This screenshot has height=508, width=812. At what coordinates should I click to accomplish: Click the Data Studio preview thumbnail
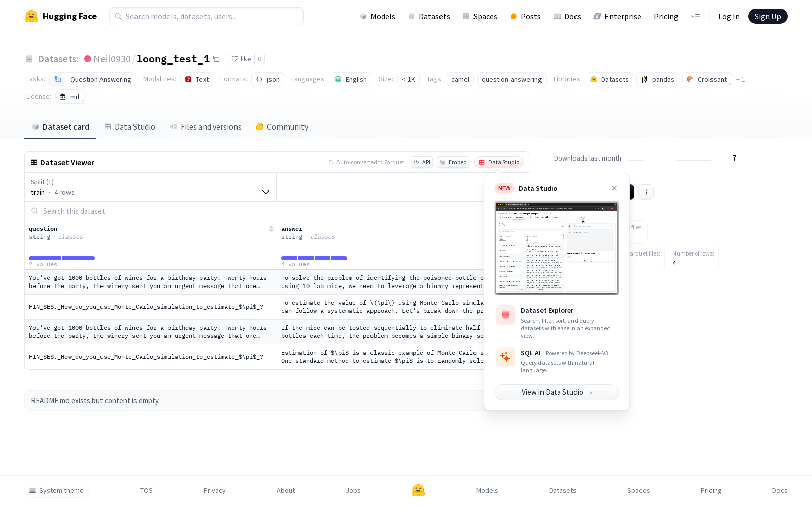coord(557,248)
